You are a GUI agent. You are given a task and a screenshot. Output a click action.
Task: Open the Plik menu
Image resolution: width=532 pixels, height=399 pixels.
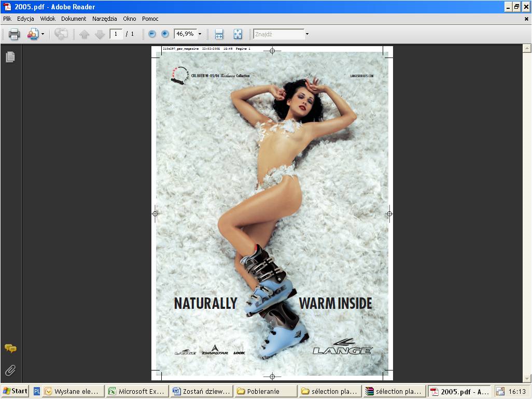tap(7, 19)
